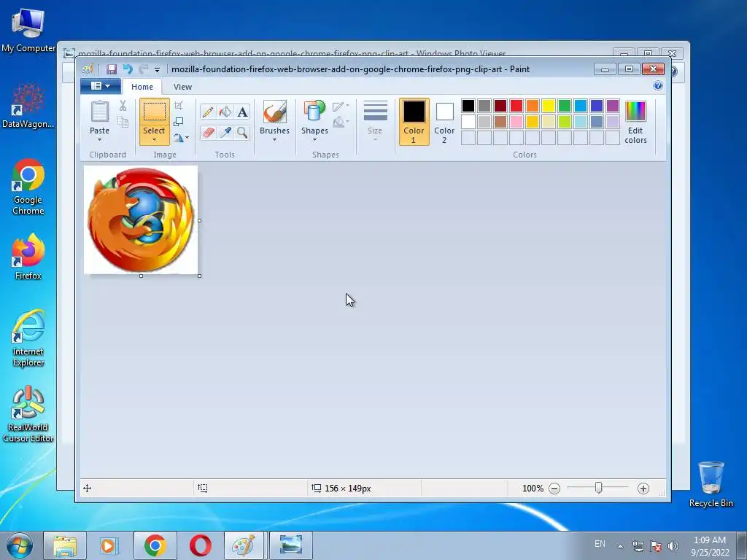Select the Text tool
The width and height of the screenshot is (747, 560).
pyautogui.click(x=242, y=112)
